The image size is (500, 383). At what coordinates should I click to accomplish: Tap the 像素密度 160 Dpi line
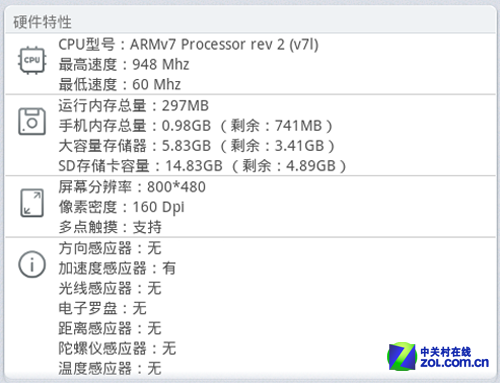point(122,207)
